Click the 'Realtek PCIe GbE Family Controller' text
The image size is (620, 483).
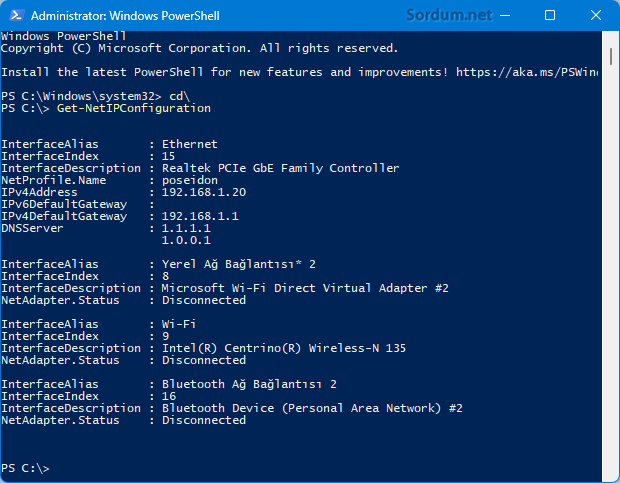(280, 168)
